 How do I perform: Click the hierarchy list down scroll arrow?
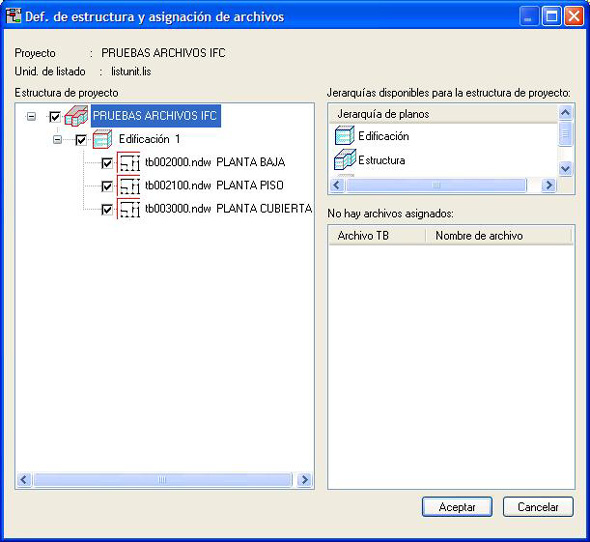point(565,168)
